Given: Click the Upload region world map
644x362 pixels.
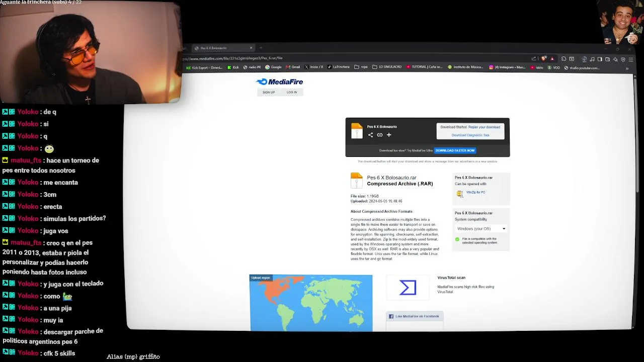Looking at the screenshot, I should (x=311, y=303).
